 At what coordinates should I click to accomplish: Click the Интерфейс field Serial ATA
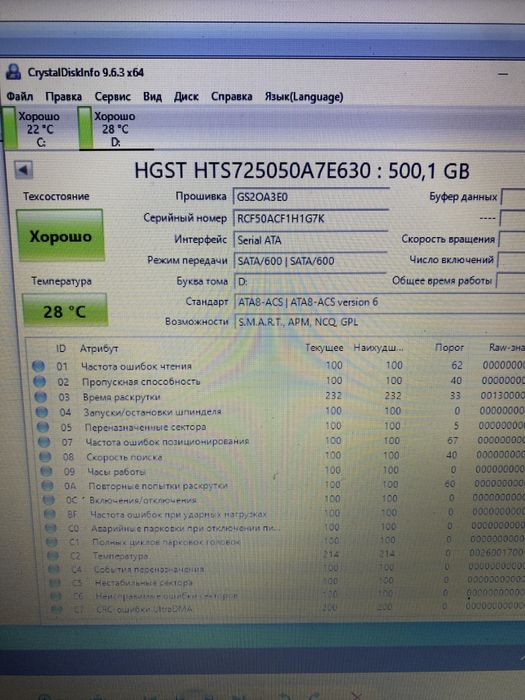[310, 240]
